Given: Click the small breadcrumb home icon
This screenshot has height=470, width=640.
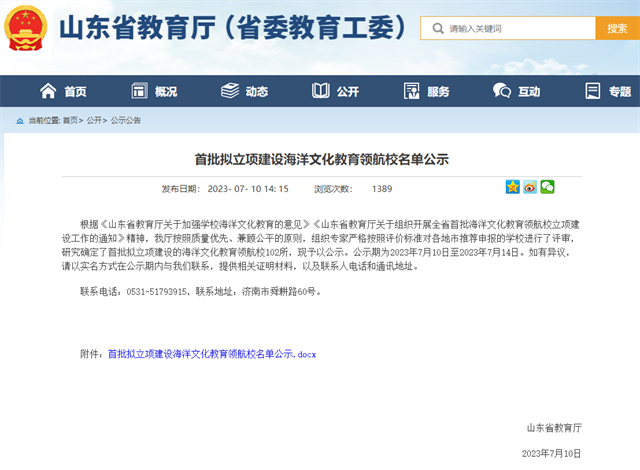Looking at the screenshot, I should (20, 121).
